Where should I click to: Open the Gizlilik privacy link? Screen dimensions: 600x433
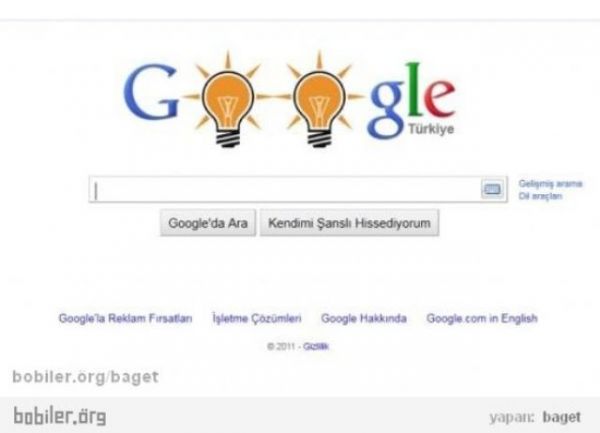tap(316, 347)
